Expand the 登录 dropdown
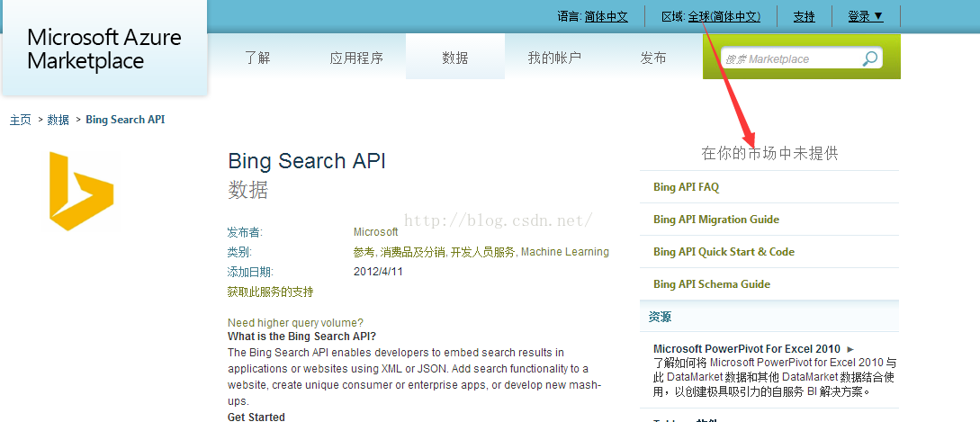 (866, 16)
